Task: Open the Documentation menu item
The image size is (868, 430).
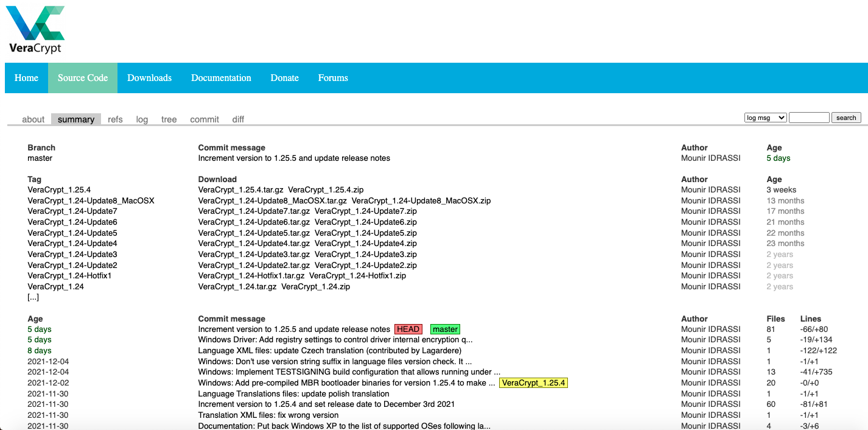Action: pyautogui.click(x=221, y=78)
